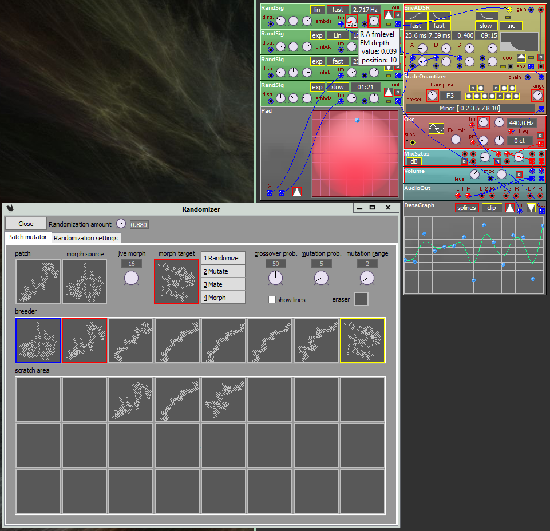Toggle the 'clip' button in DataGraph
The image size is (550, 531).
[x=491, y=208]
